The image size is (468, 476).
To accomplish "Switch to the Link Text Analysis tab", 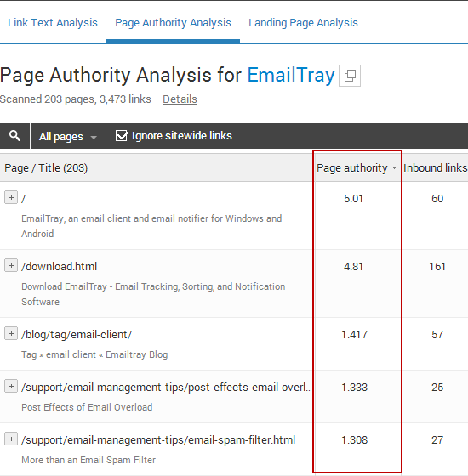I will [x=53, y=23].
